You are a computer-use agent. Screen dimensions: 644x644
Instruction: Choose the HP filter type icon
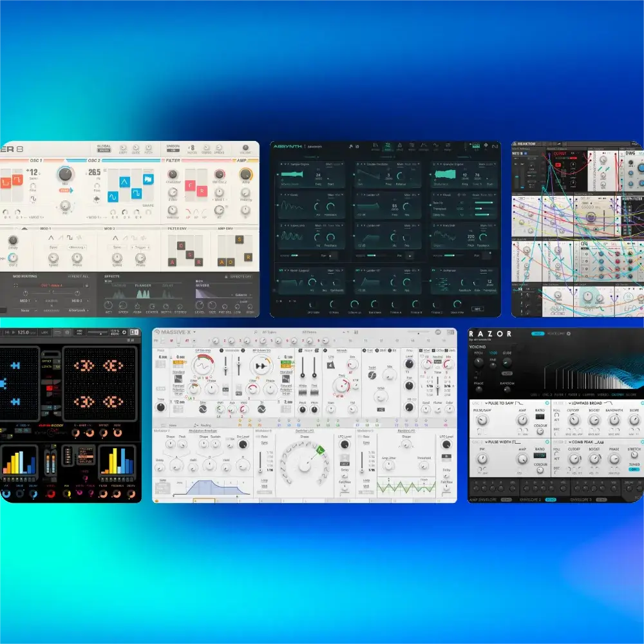205,213
